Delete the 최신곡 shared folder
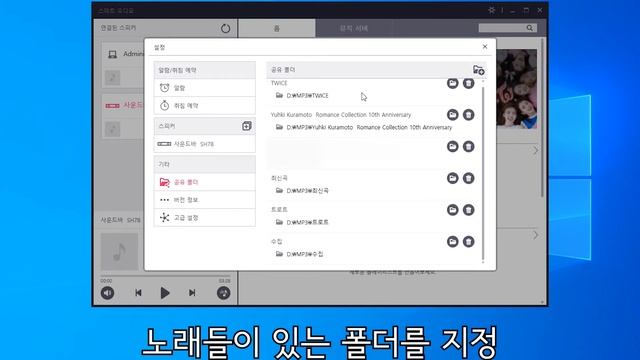The image size is (640, 360). click(469, 178)
